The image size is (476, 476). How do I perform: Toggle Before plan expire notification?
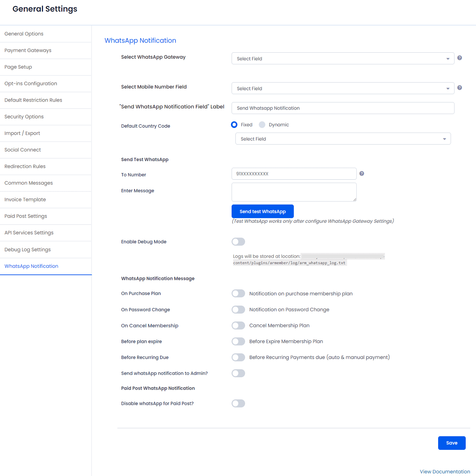[x=238, y=341]
